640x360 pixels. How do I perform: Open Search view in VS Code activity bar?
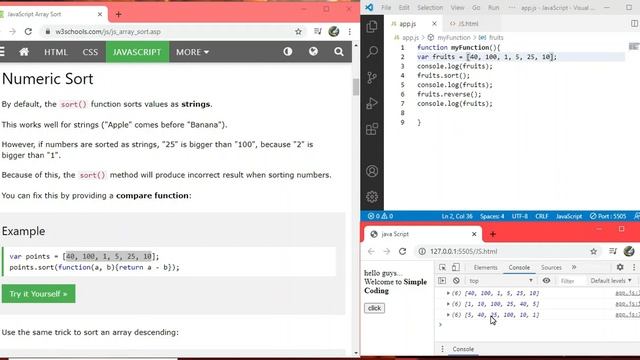(372, 52)
